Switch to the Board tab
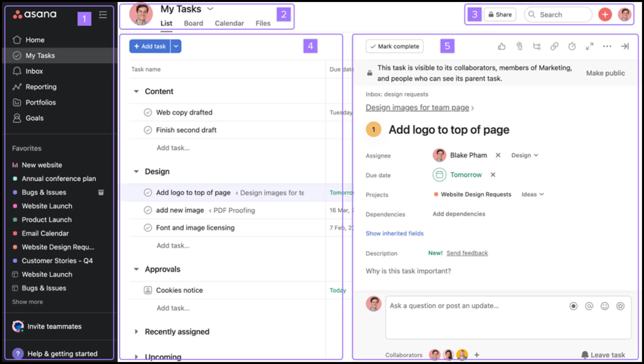The height and width of the screenshot is (364, 644). (193, 23)
